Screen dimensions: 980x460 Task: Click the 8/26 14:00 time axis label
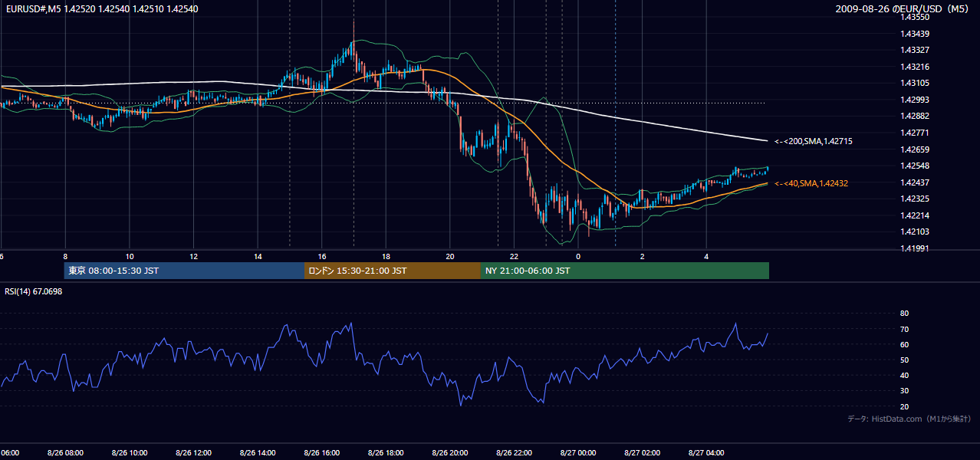(x=258, y=452)
